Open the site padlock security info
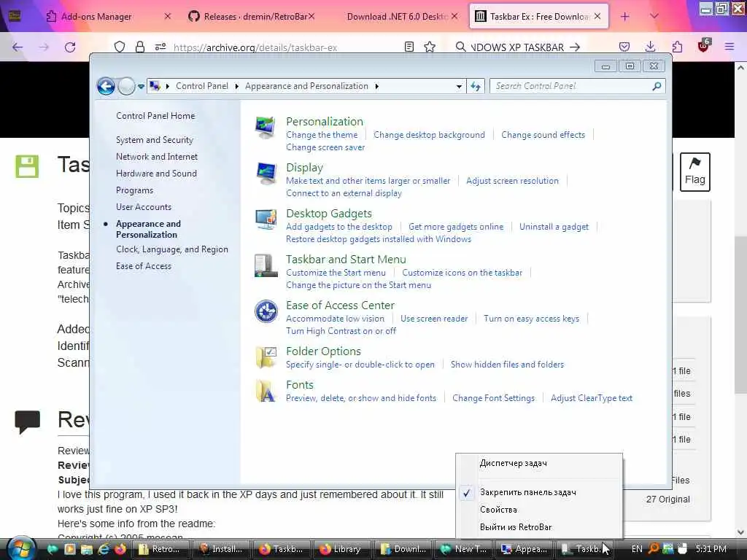This screenshot has height=560, width=747. [139, 47]
